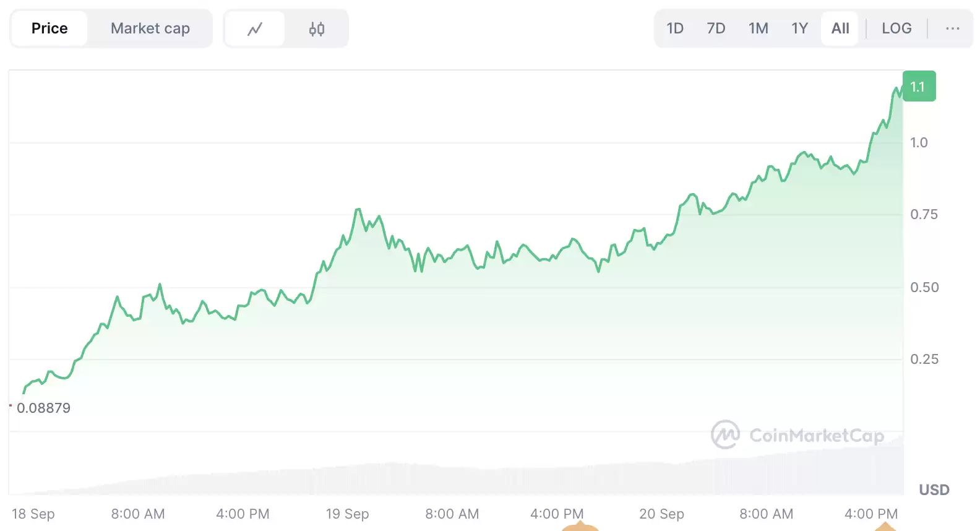This screenshot has height=531, width=980.
Task: Click the 0.08879 starting price label
Action: point(43,408)
